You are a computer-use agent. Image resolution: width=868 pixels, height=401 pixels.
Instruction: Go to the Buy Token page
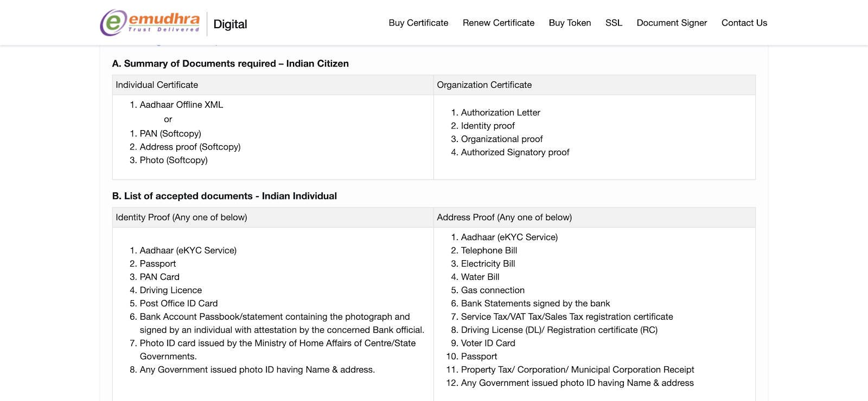(570, 23)
